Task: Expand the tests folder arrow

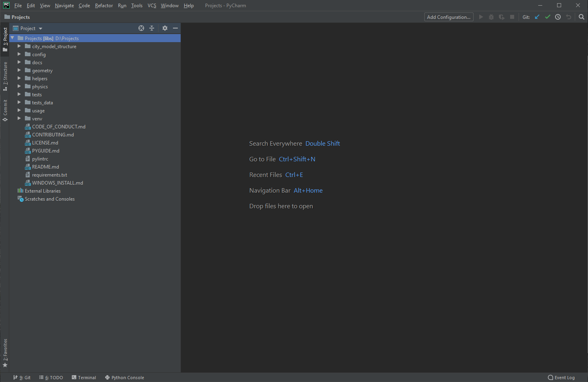Action: click(19, 94)
